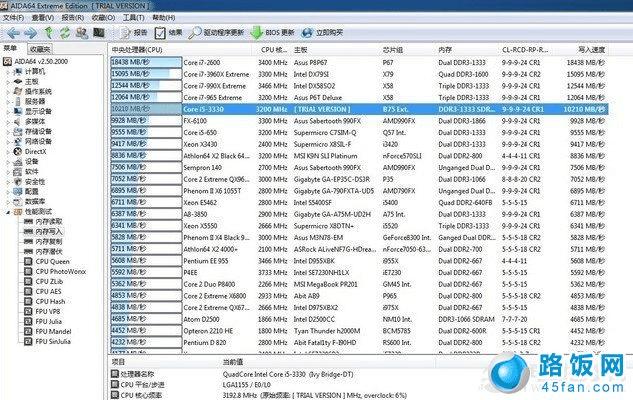Click the Up level green arrow icon
This screenshot has height=400, width=633.
pyautogui.click(x=48, y=33)
